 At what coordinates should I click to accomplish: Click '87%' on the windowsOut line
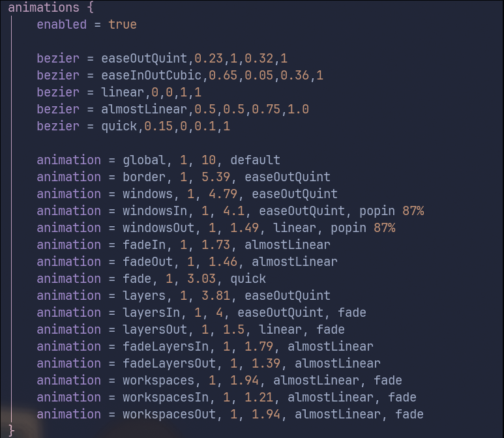[x=384, y=228]
